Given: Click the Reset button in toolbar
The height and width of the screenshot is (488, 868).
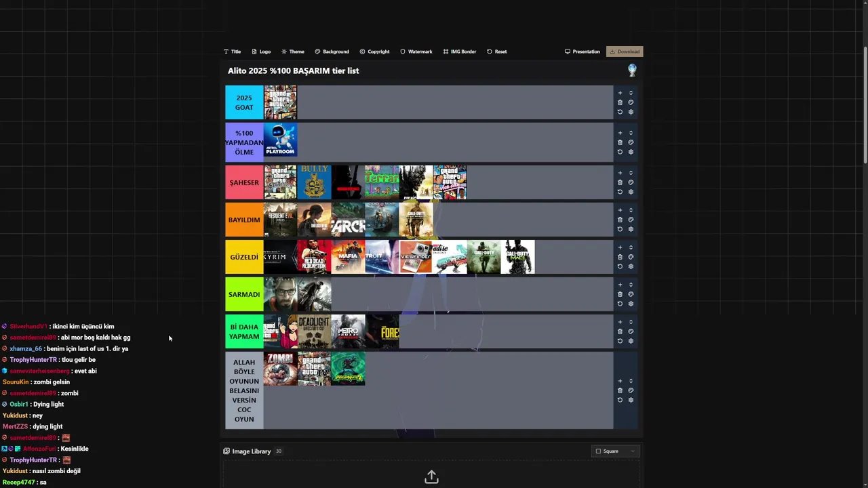Looking at the screenshot, I should 496,52.
